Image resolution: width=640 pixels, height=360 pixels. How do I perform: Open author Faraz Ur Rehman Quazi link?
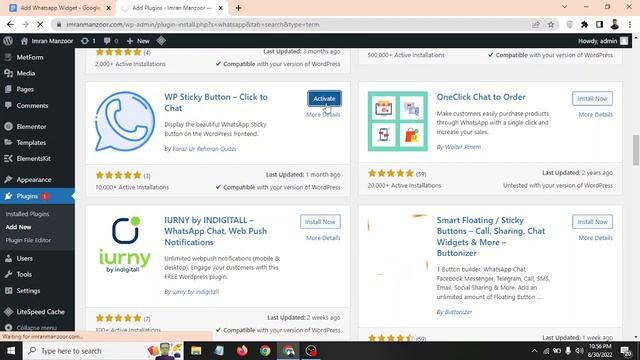point(204,149)
